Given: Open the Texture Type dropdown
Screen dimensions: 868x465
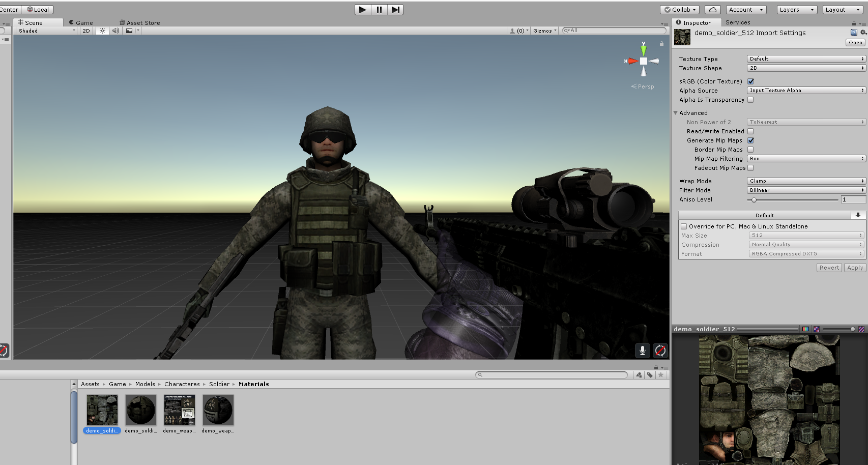Looking at the screenshot, I should coord(806,59).
